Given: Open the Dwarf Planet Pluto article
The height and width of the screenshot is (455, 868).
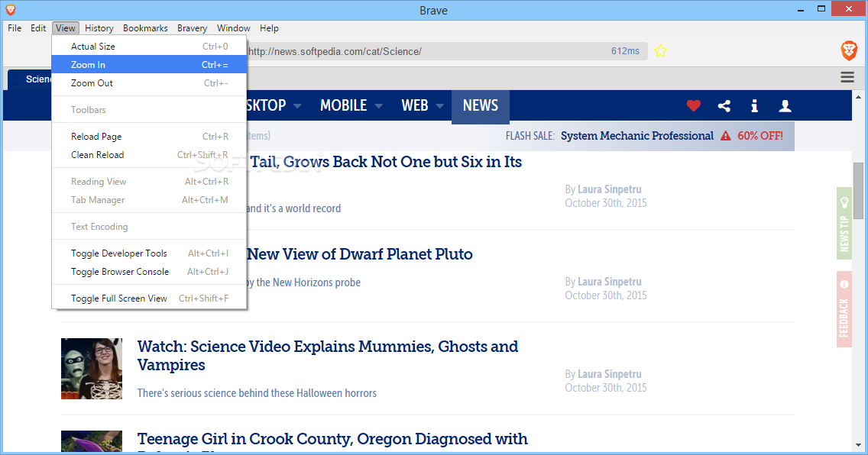Looking at the screenshot, I should (x=360, y=254).
